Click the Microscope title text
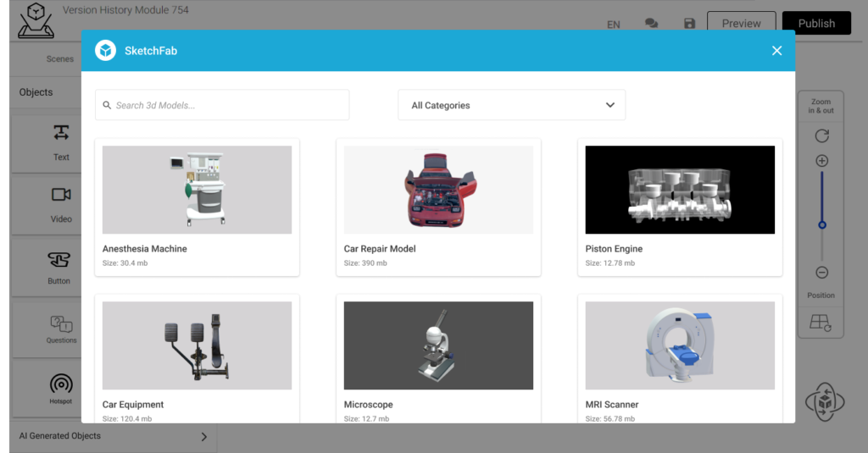 tap(368, 405)
